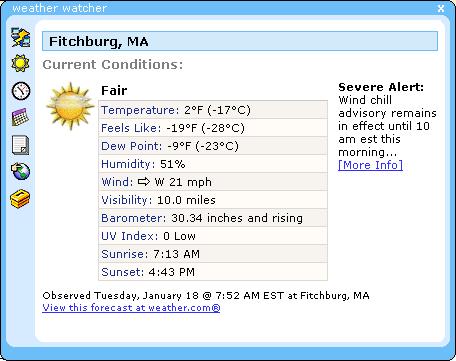Open the daily forecast calendar icon

click(x=20, y=117)
